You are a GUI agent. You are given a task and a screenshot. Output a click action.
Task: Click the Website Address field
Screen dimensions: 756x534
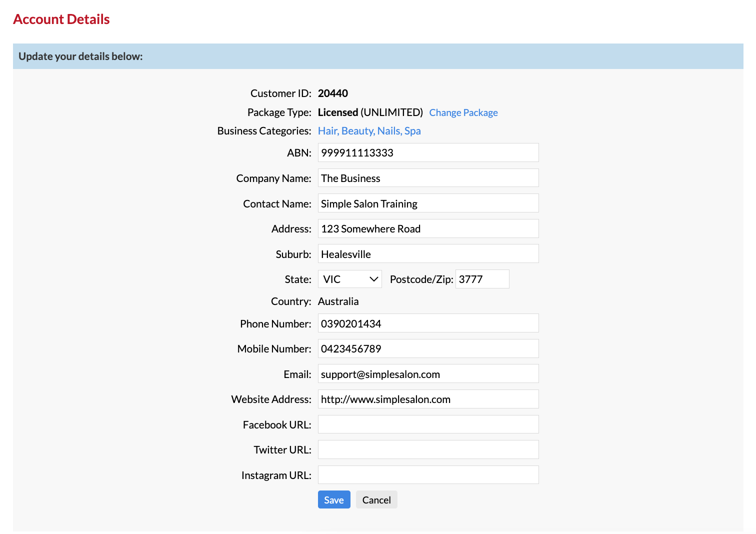point(427,399)
